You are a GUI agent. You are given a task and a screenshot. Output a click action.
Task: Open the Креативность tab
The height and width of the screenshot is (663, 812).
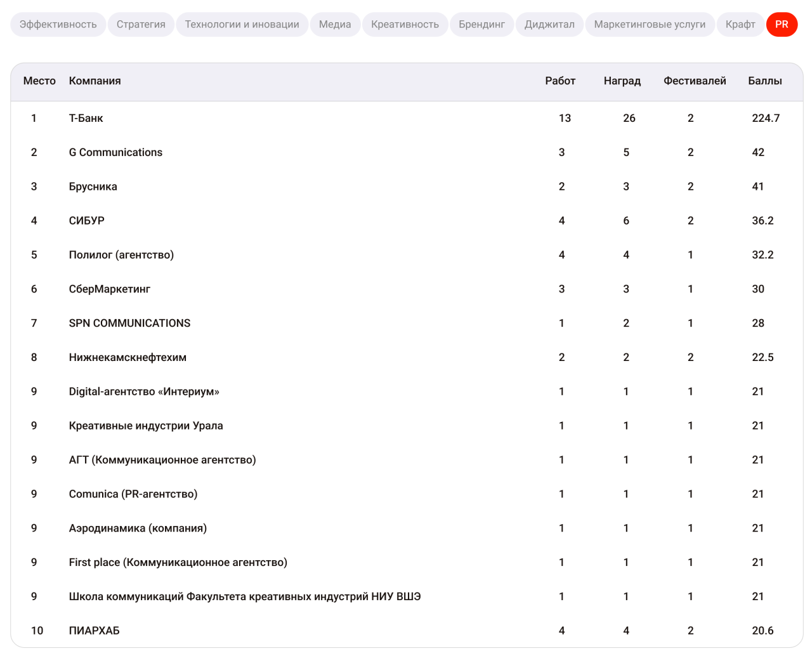[x=405, y=25]
